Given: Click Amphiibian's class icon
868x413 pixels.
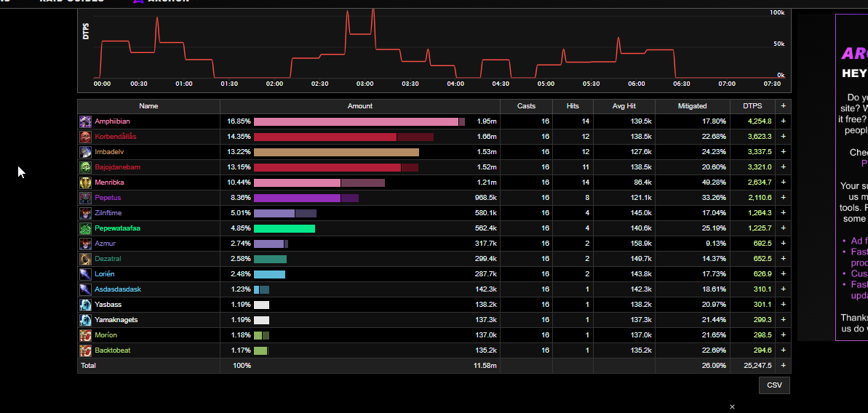Looking at the screenshot, I should coord(84,121).
